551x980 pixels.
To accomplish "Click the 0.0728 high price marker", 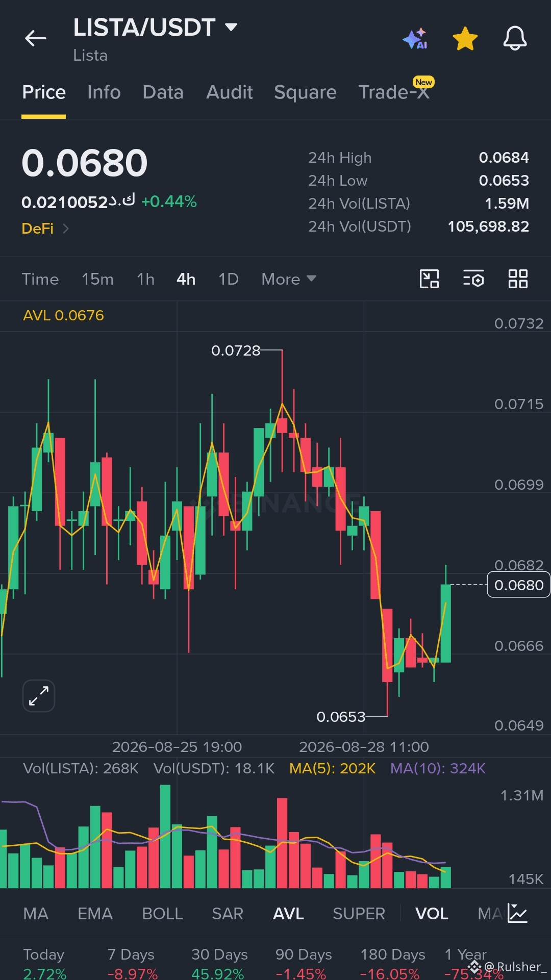I will pyautogui.click(x=236, y=350).
